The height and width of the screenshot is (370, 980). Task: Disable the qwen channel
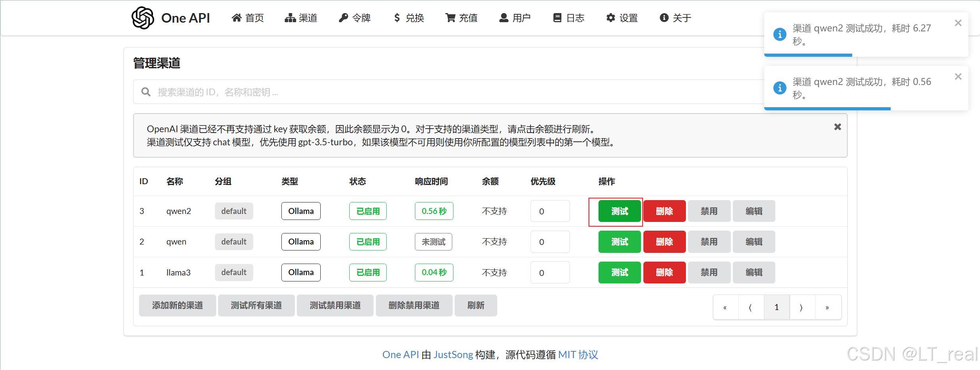tap(709, 242)
